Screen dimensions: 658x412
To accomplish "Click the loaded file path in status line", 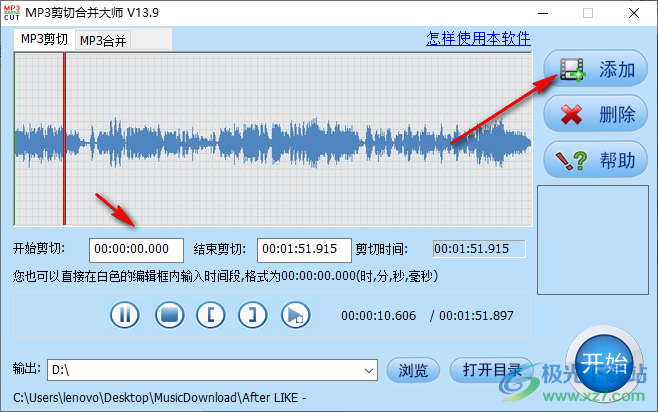I will [x=159, y=397].
